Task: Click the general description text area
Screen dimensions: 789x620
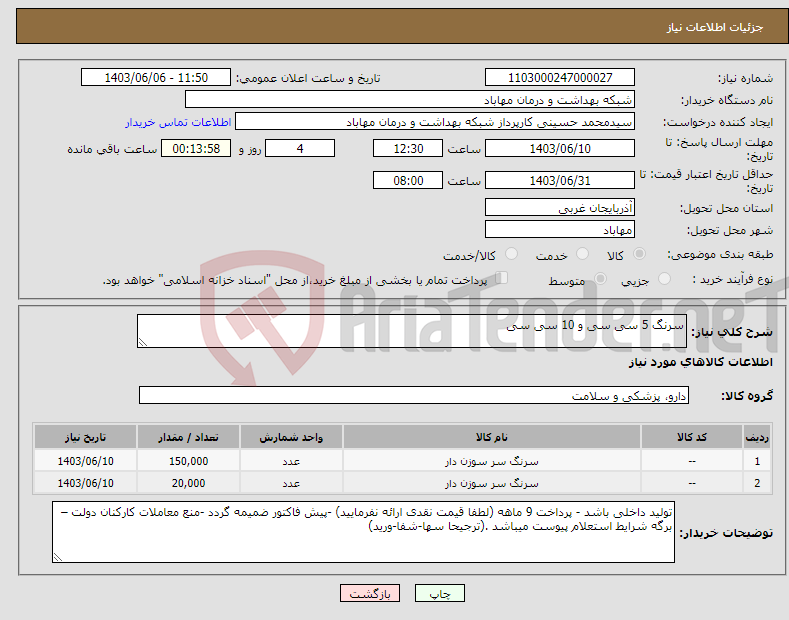Action: (412, 331)
